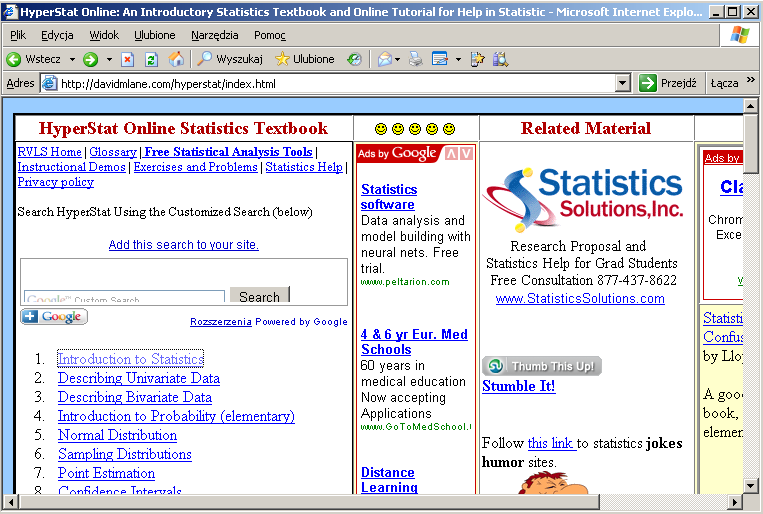Follow 'this link' to statistics jokes
This screenshot has height=514, width=763.
pos(552,443)
